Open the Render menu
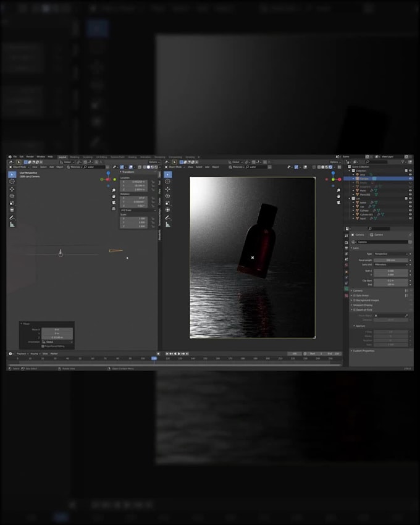This screenshot has width=420, height=525. [30, 157]
